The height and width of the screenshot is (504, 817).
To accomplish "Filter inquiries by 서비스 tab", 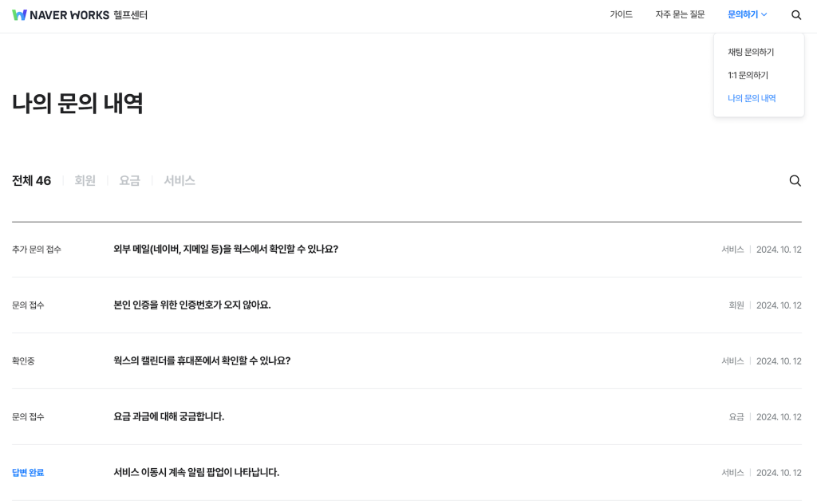I will pyautogui.click(x=180, y=181).
